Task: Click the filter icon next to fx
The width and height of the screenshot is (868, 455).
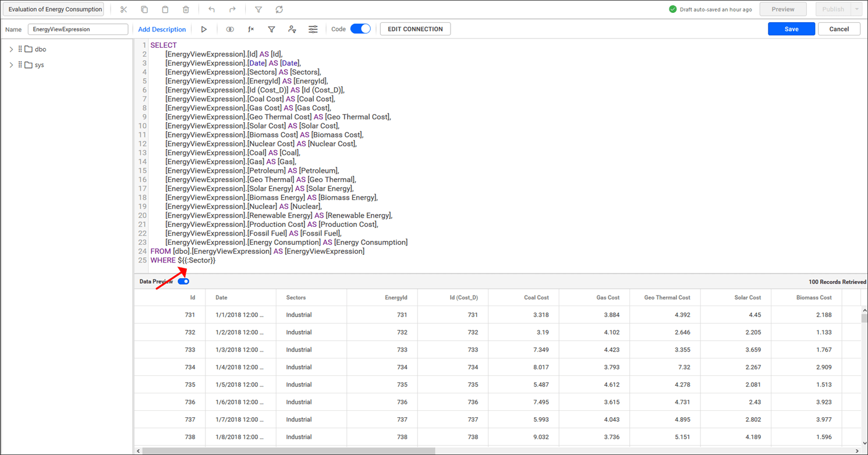Action: coord(272,29)
